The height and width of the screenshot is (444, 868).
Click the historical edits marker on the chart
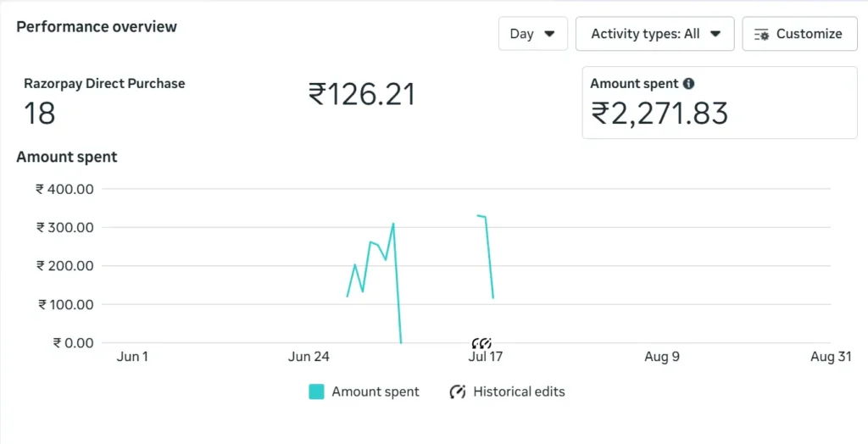tap(481, 343)
